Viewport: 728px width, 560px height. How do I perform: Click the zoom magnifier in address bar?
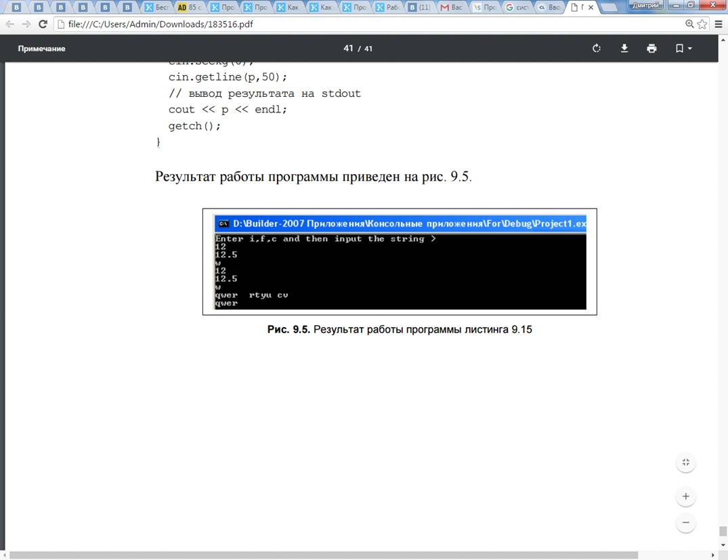tap(689, 24)
